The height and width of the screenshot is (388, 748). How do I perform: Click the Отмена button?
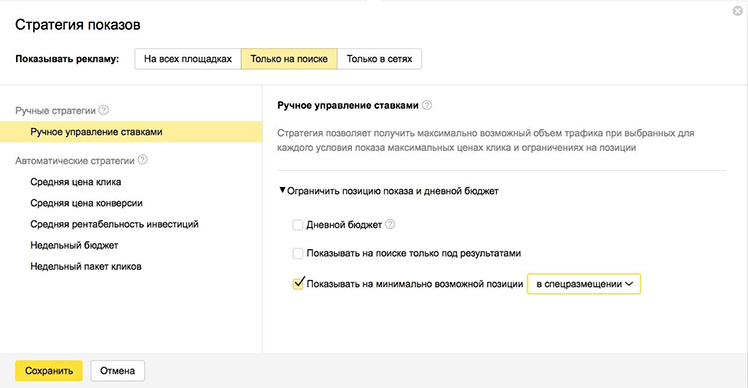point(117,371)
